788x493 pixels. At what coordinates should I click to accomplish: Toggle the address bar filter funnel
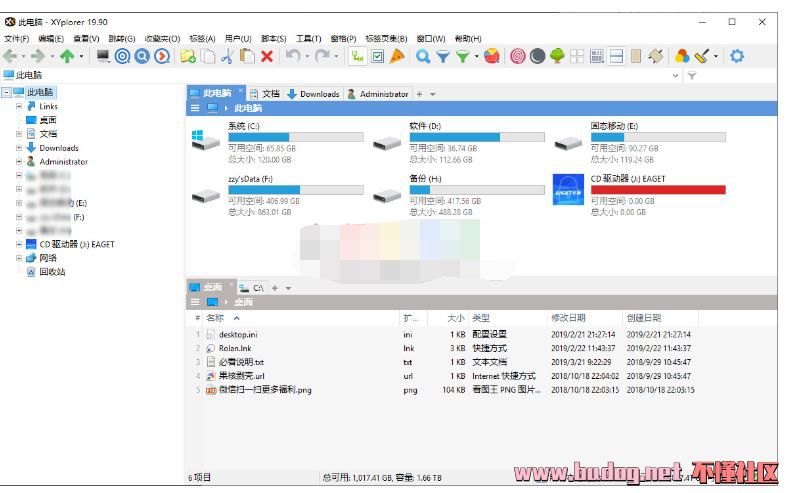(x=692, y=75)
